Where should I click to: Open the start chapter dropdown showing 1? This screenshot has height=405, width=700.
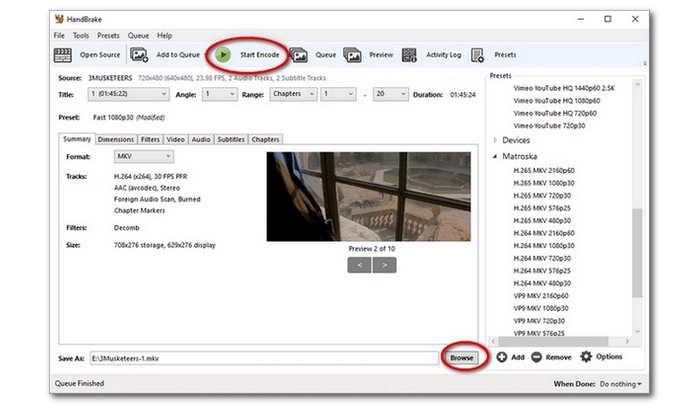click(x=338, y=94)
